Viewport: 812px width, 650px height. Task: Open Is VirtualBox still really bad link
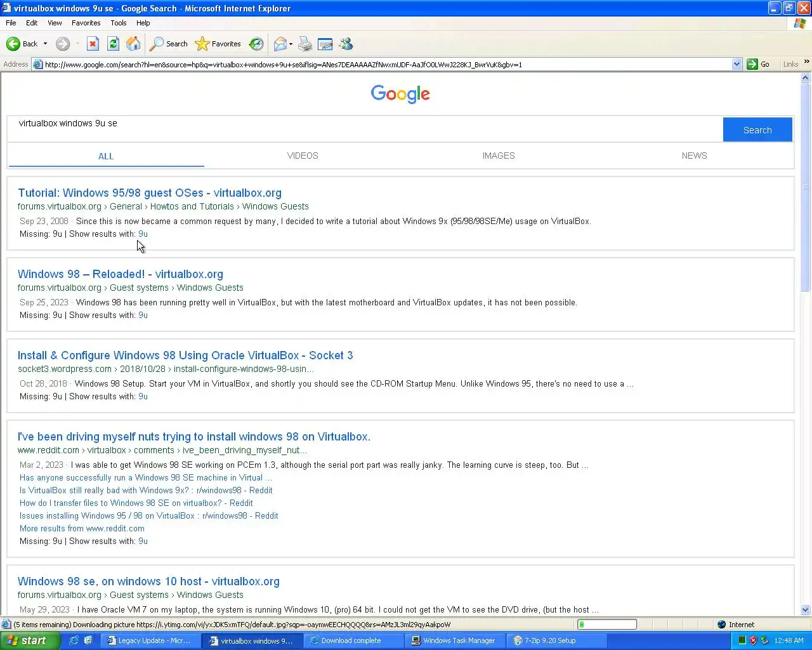[146, 490]
